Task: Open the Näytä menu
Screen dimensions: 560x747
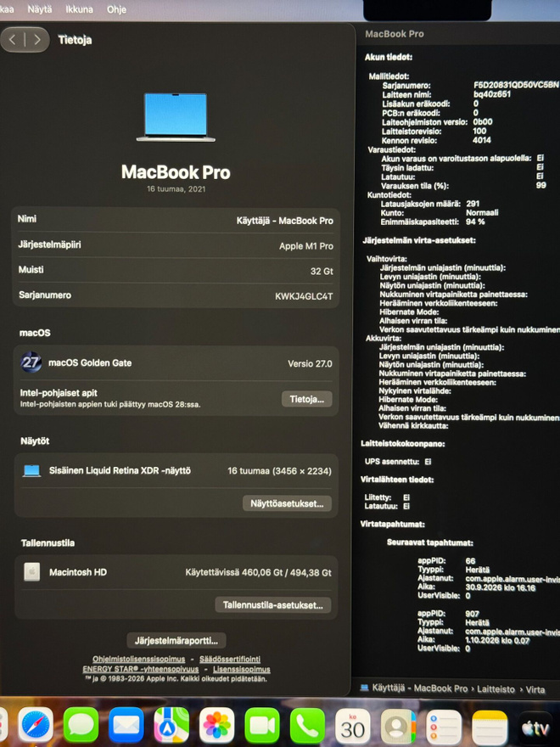Action: pos(40,9)
